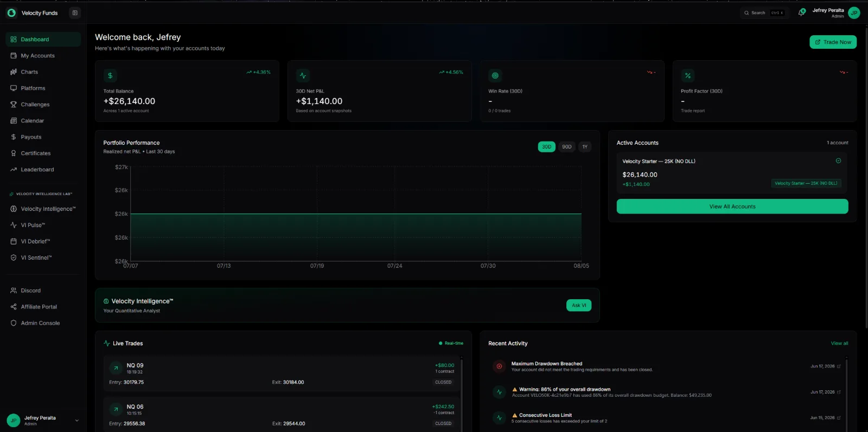Open My Accounts in the sidebar
Screen dimensions: 868x432
(43, 56)
